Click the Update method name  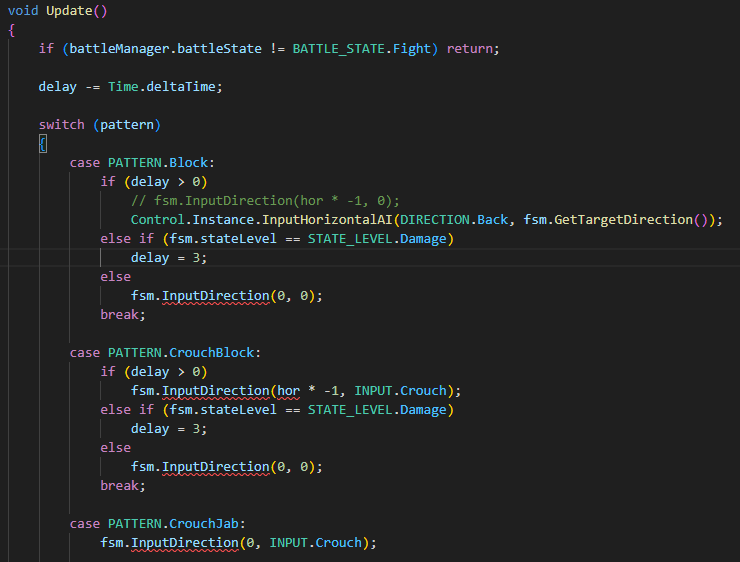pos(72,10)
